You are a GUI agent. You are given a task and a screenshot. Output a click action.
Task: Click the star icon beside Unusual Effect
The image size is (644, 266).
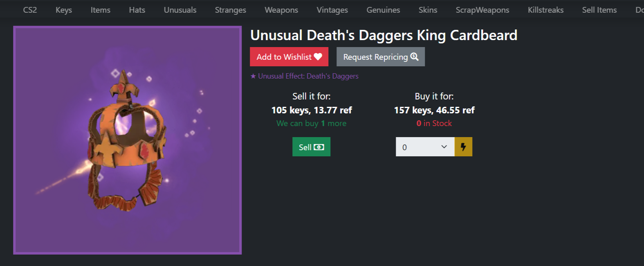point(253,76)
